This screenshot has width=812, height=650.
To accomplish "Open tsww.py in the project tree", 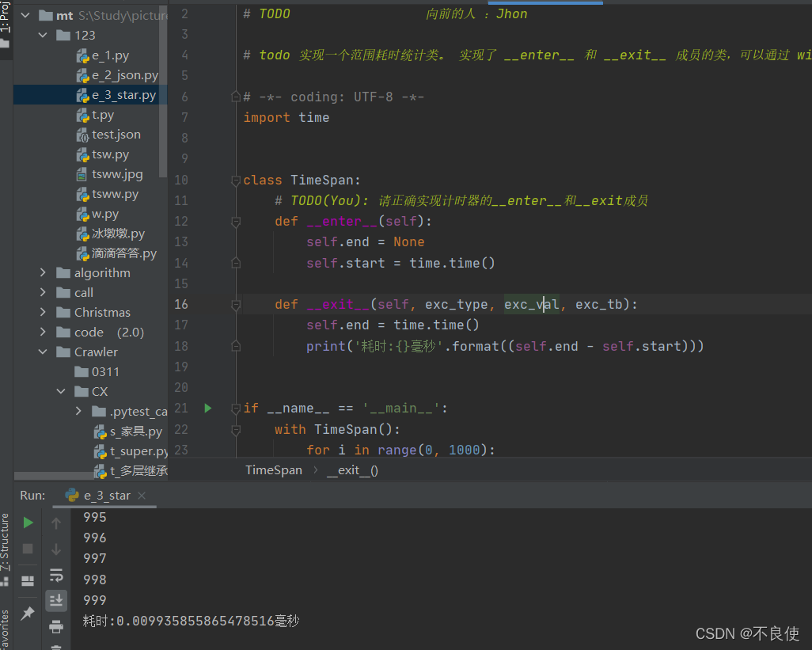I will tap(107, 194).
